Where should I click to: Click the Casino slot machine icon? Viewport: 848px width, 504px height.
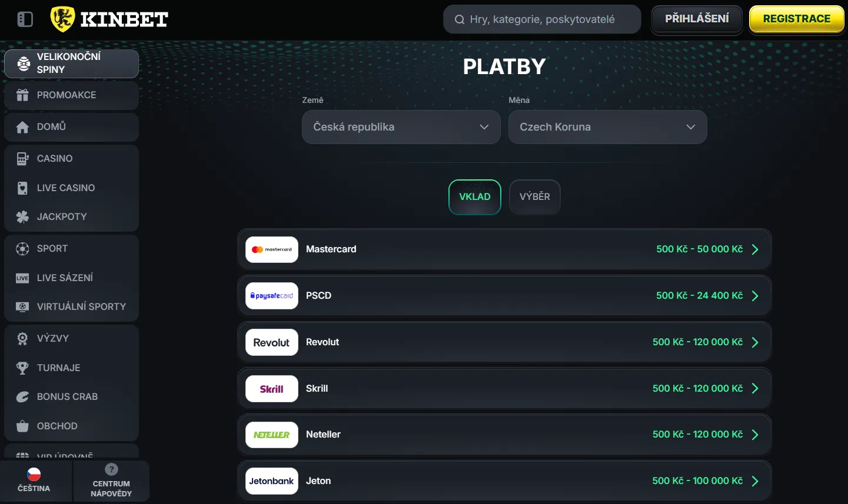21,158
